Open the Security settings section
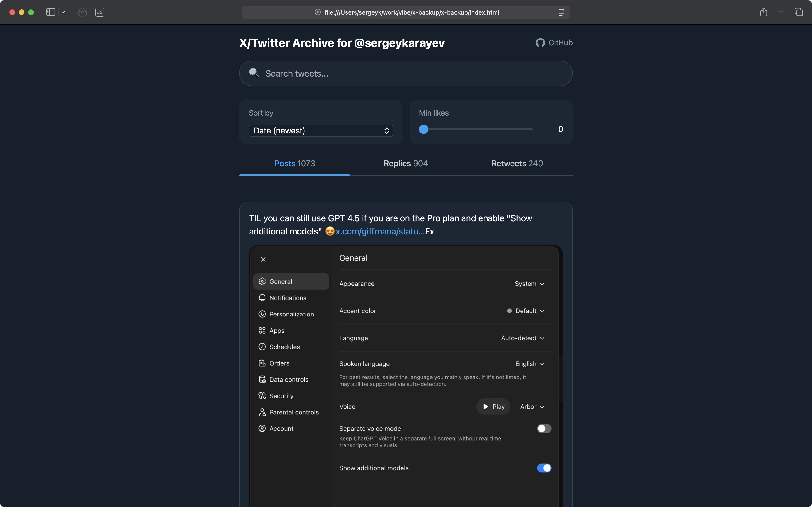Viewport: 812px width, 507px height. click(x=281, y=396)
